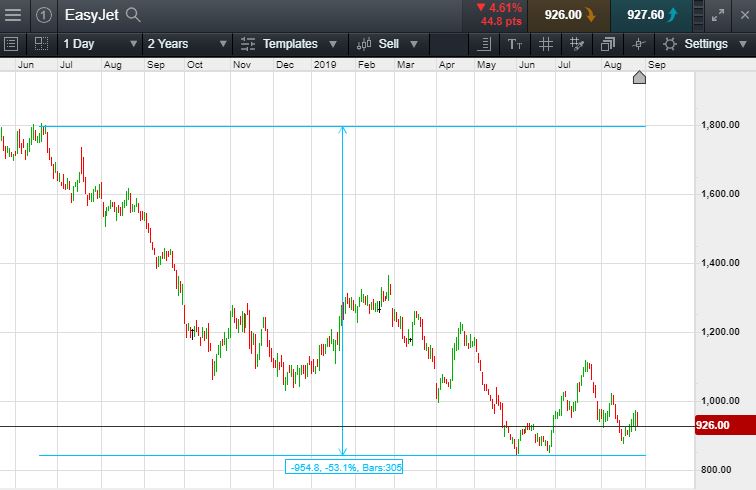Click the Settings gear icon
This screenshot has width=756, height=490.
pyautogui.click(x=669, y=44)
